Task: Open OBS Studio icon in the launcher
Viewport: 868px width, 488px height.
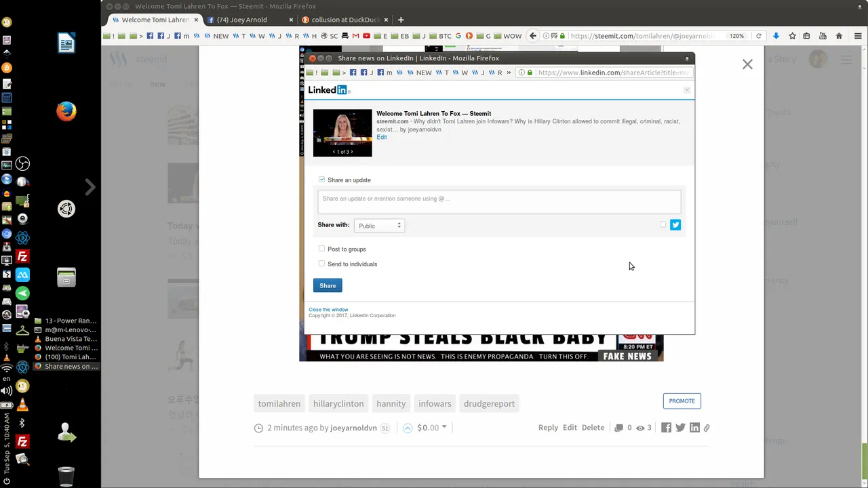Action: [x=22, y=164]
